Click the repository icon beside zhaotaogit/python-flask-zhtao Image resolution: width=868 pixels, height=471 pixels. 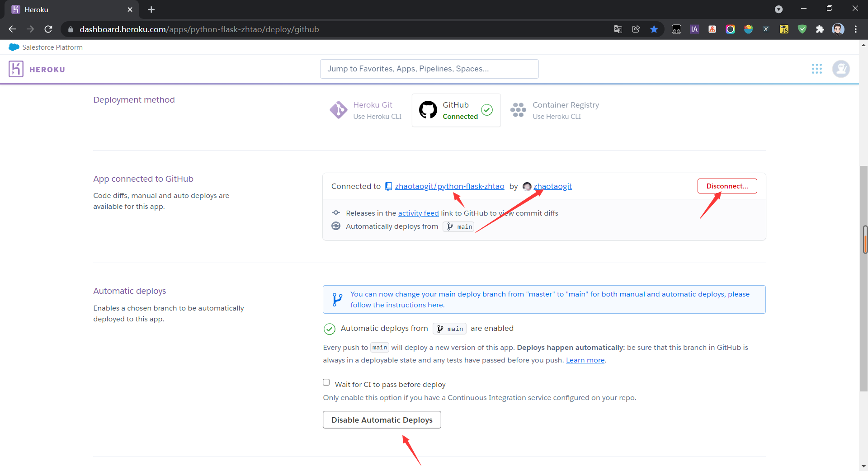point(388,186)
